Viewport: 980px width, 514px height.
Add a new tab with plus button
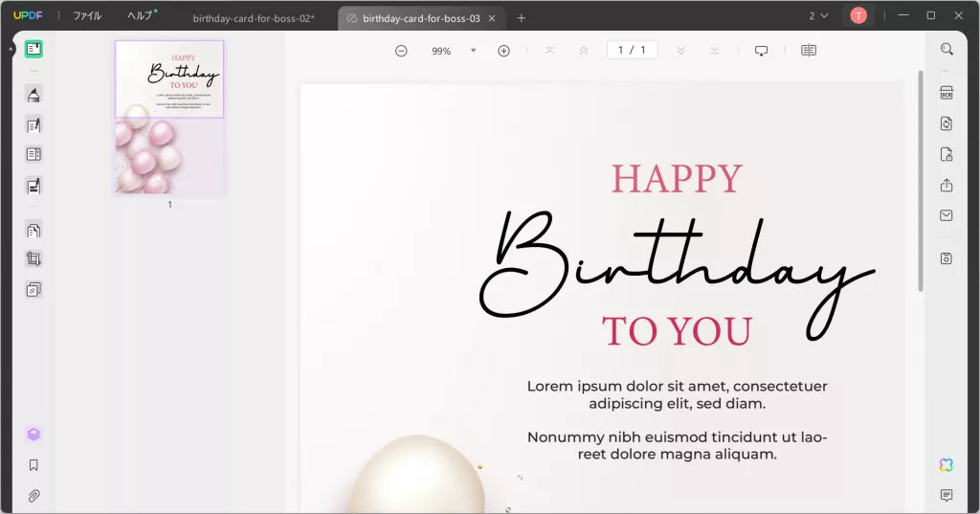pos(522,18)
